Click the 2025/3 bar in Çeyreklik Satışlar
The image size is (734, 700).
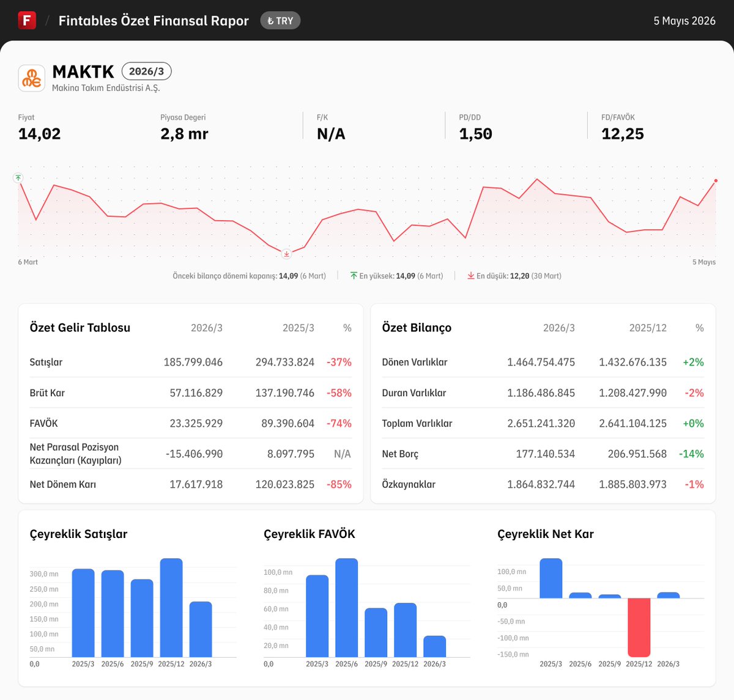[x=83, y=613]
